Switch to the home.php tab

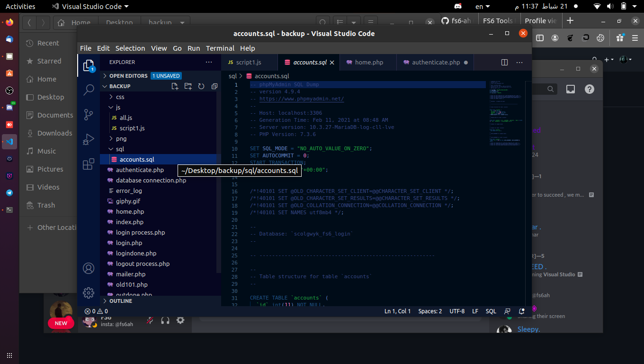coord(368,63)
